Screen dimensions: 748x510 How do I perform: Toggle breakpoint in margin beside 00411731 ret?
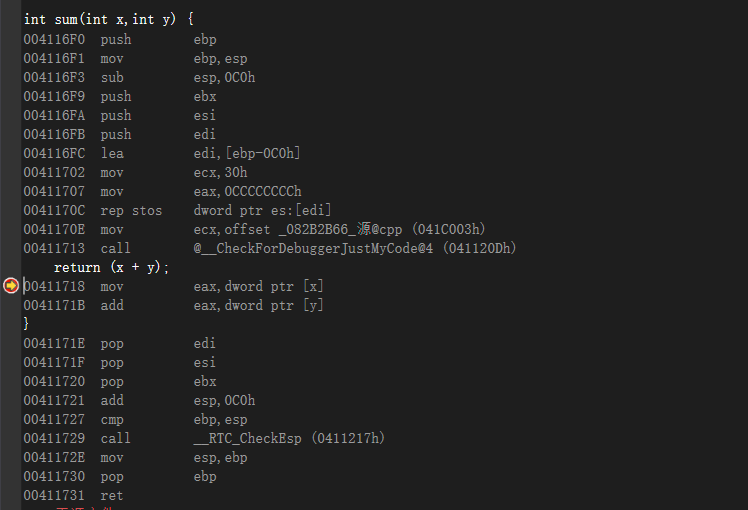click(x=10, y=495)
